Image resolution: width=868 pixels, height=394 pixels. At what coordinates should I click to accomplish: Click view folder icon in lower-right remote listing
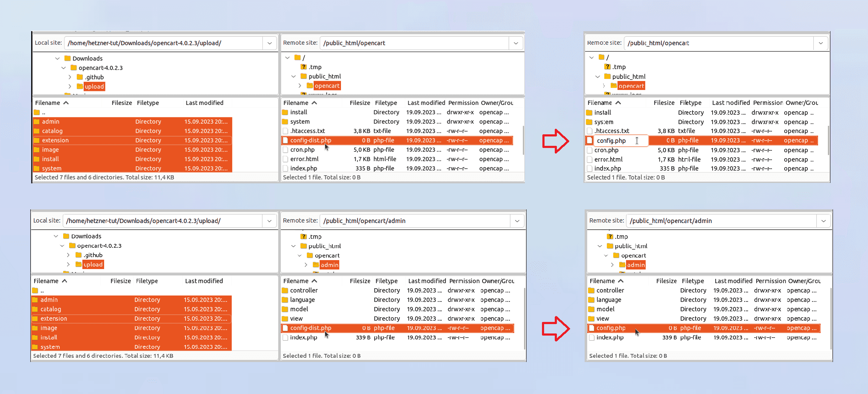tap(591, 319)
